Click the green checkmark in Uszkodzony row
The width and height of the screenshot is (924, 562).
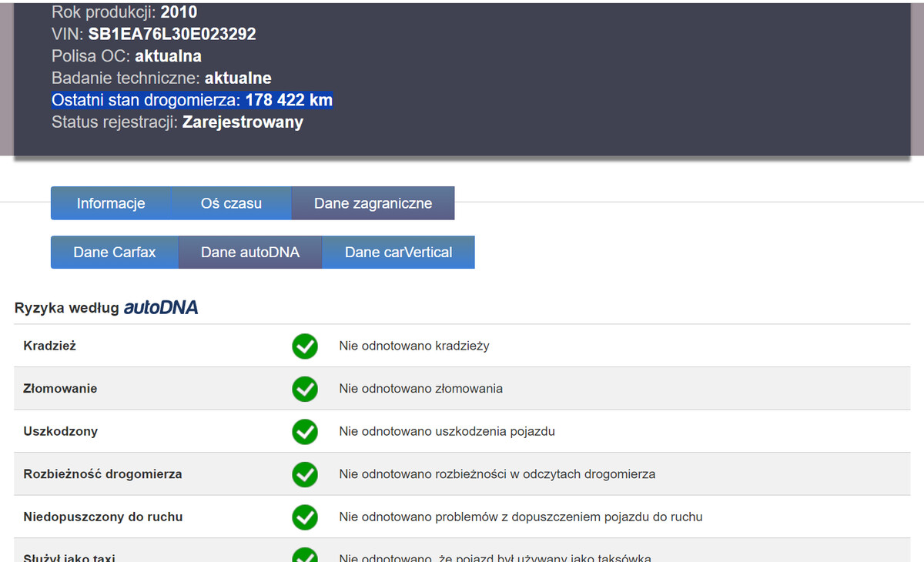click(x=305, y=432)
